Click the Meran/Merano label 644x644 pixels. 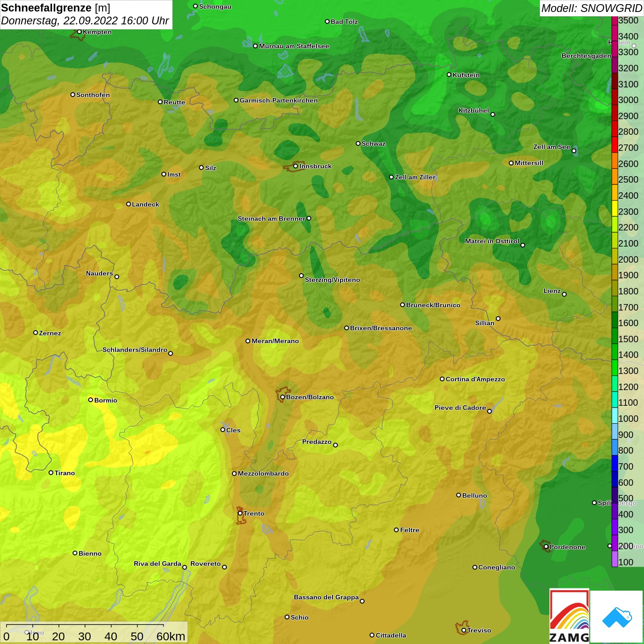pyautogui.click(x=275, y=341)
